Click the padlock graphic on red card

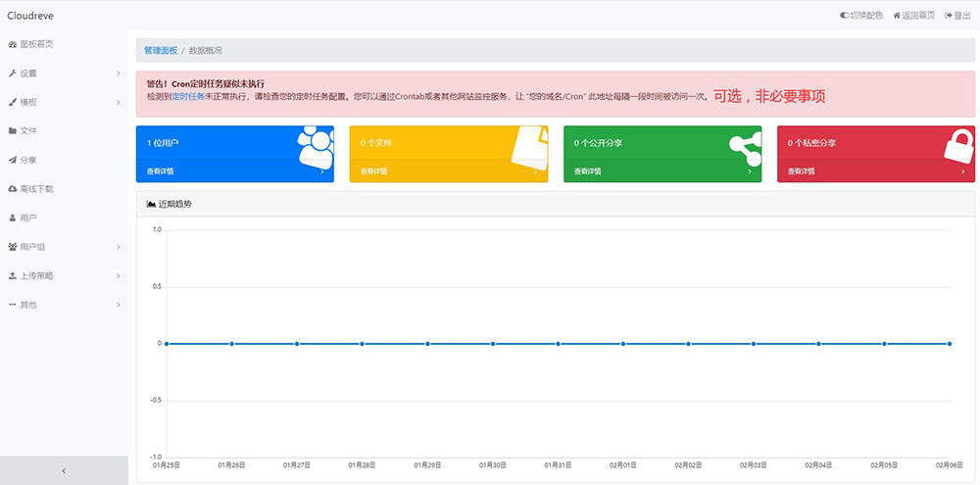coord(958,146)
